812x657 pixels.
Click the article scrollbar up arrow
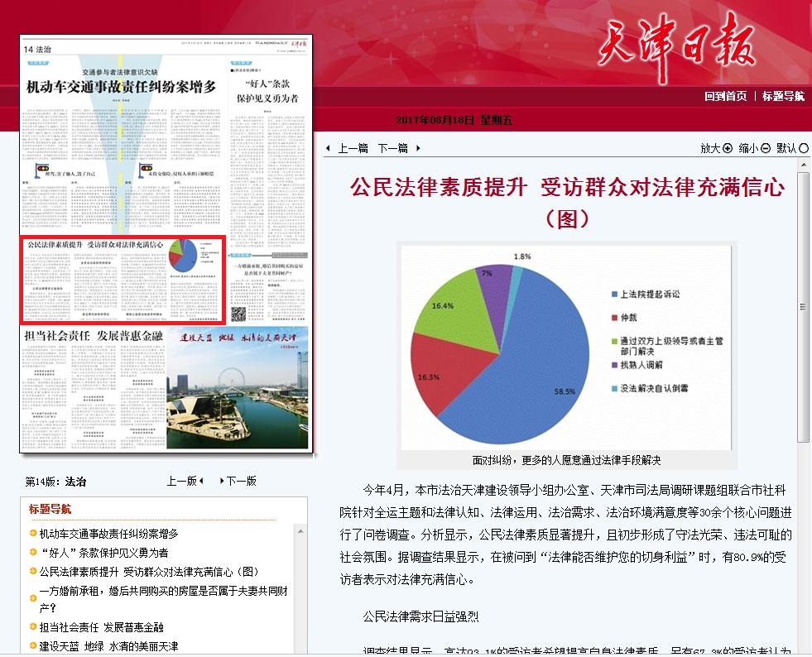pos(803,165)
